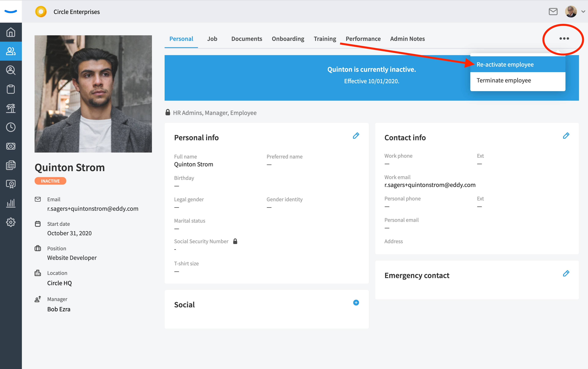Open the certificate training icon in the sidebar
Screen dimensions: 588x369
tap(11, 184)
